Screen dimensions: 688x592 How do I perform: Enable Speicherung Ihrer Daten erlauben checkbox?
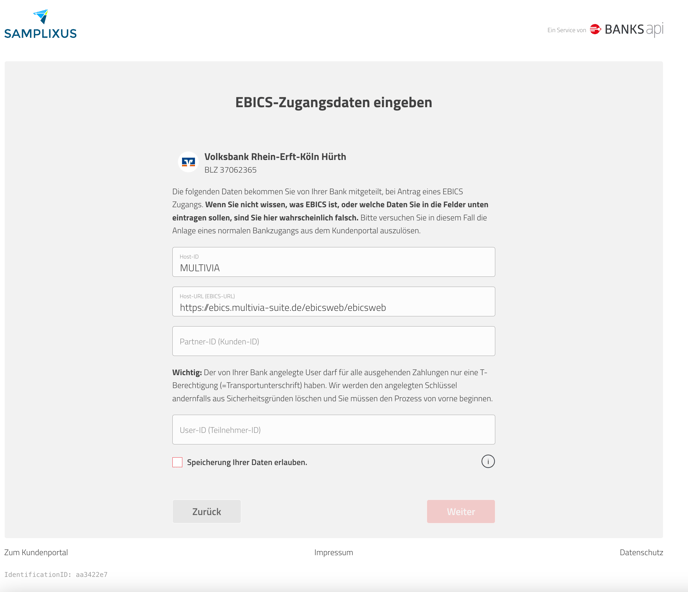click(177, 462)
